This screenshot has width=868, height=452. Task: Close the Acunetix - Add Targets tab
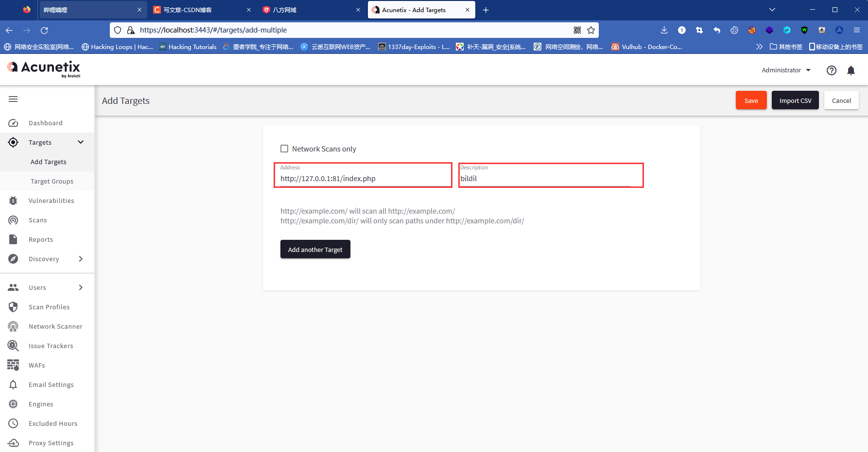click(x=468, y=10)
